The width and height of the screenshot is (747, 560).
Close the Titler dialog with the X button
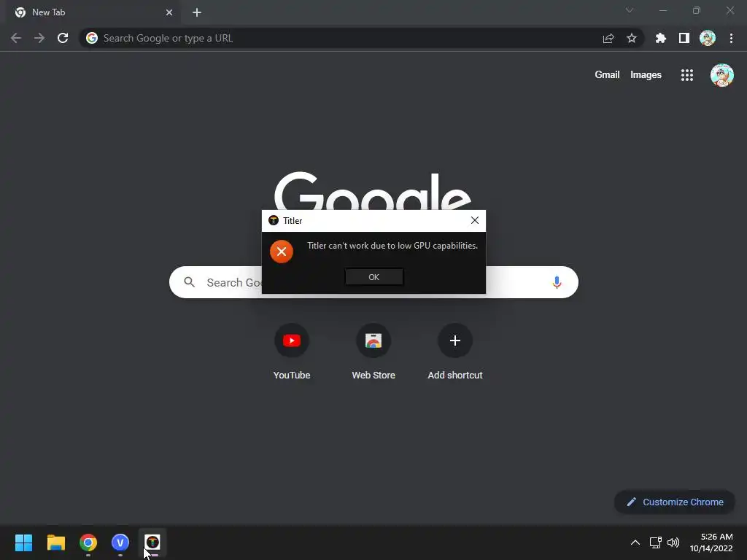click(x=474, y=220)
